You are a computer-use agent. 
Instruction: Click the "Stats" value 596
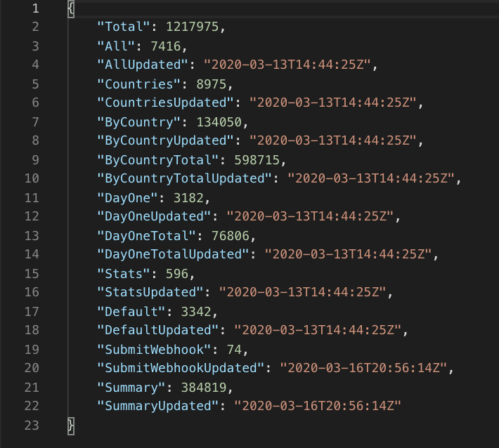click(177, 273)
